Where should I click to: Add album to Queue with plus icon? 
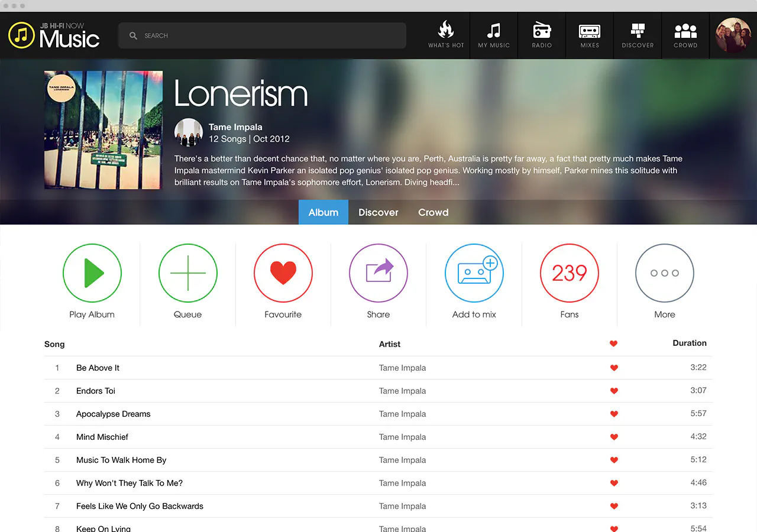(188, 273)
